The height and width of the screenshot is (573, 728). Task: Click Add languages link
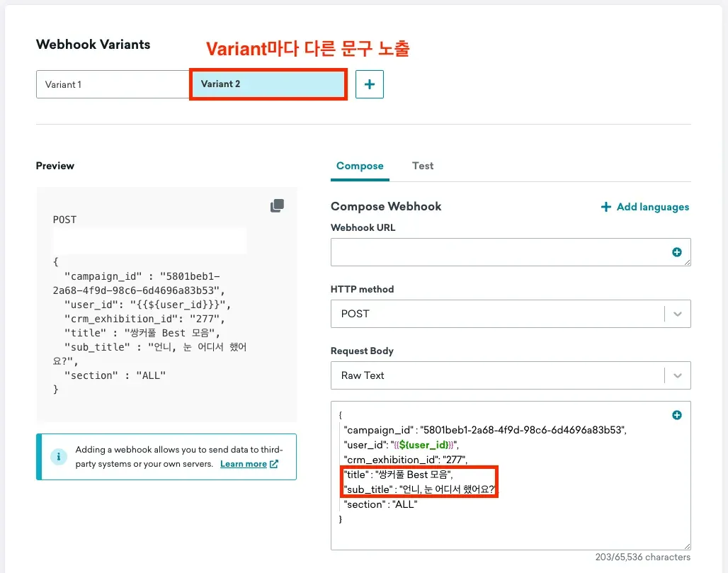point(645,207)
